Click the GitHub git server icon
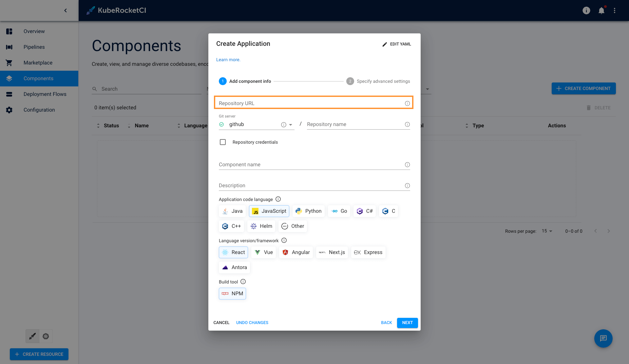The image size is (629, 364). (x=222, y=124)
